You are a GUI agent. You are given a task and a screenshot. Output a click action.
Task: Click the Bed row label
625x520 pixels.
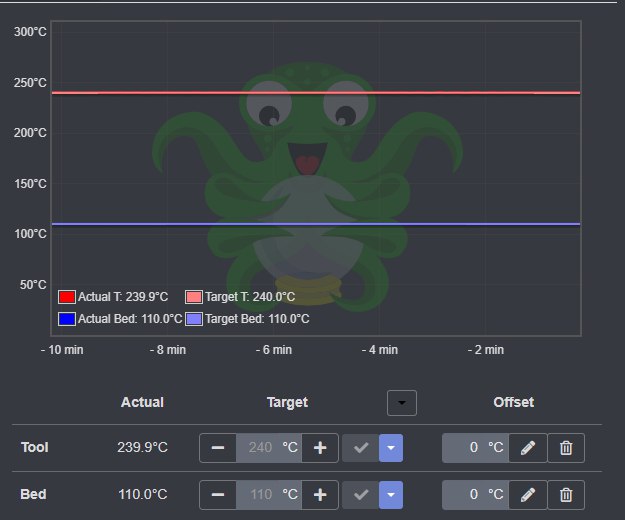point(33,494)
